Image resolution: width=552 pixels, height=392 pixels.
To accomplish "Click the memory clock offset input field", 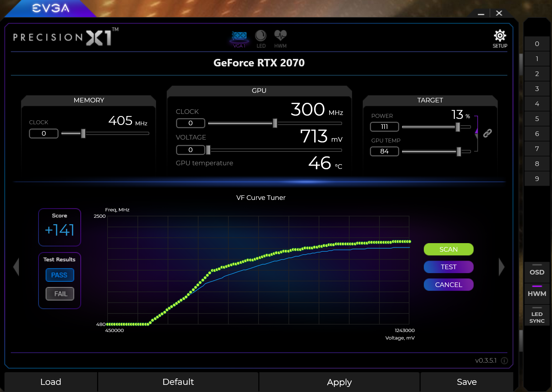I will click(x=44, y=134).
